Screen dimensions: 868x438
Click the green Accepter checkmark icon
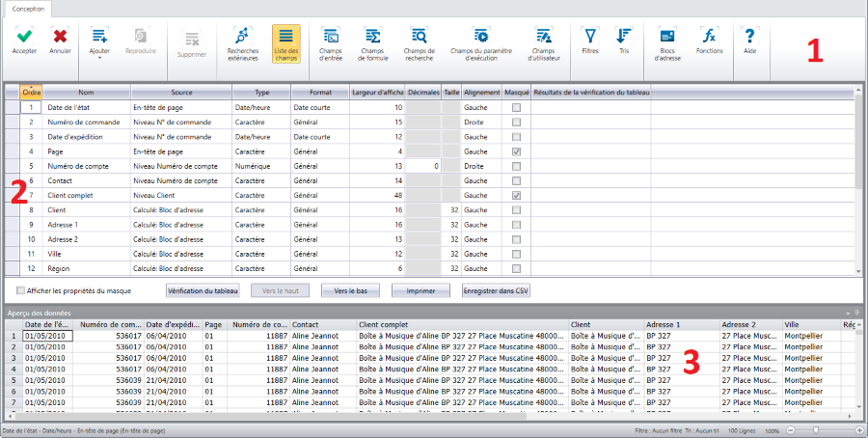point(24,37)
